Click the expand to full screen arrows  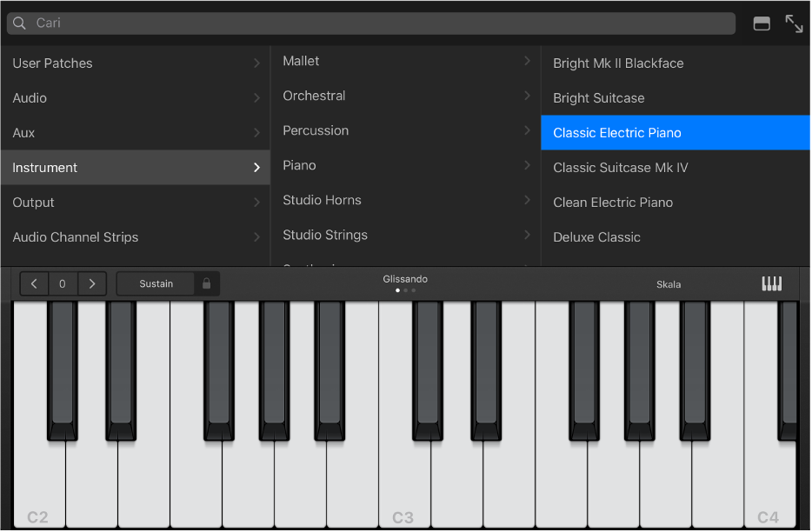point(794,23)
